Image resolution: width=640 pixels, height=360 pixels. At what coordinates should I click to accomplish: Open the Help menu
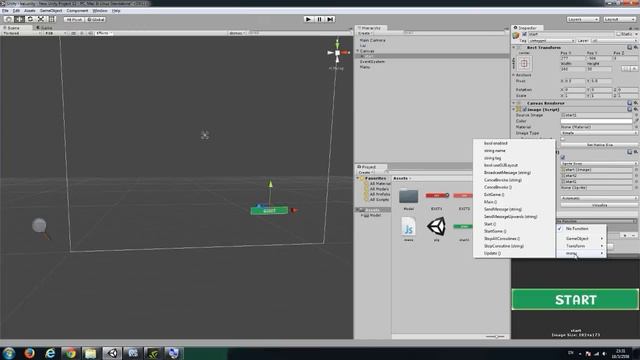click(116, 11)
